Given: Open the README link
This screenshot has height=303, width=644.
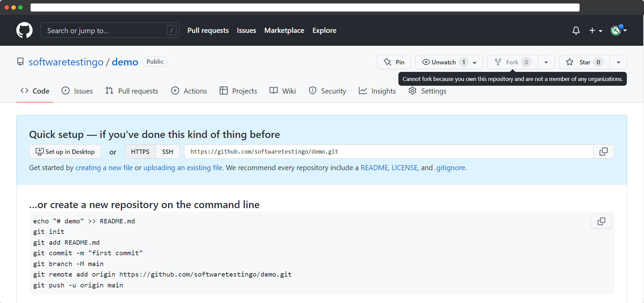Looking at the screenshot, I should [x=374, y=168].
